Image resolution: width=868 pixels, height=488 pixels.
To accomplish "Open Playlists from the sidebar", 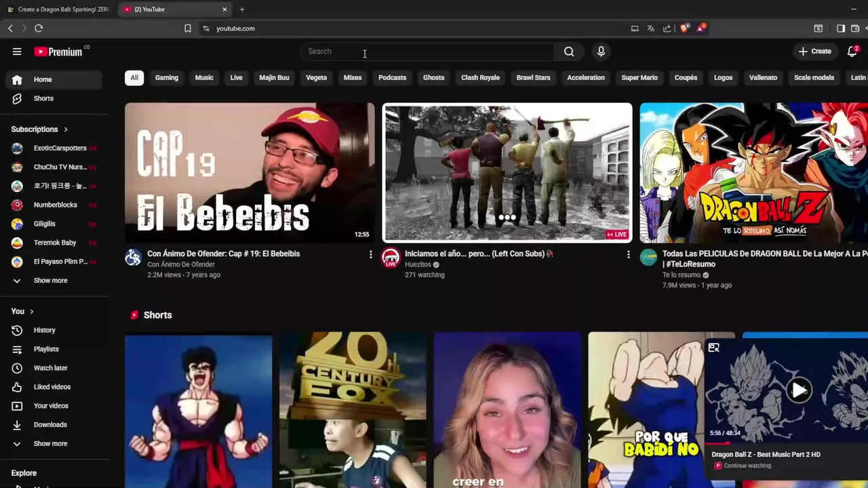I will tap(54, 349).
